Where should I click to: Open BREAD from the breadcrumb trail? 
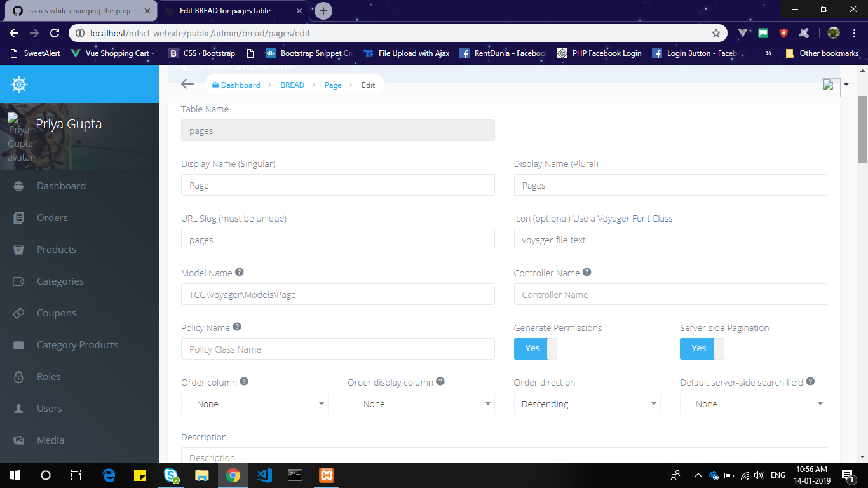(292, 85)
